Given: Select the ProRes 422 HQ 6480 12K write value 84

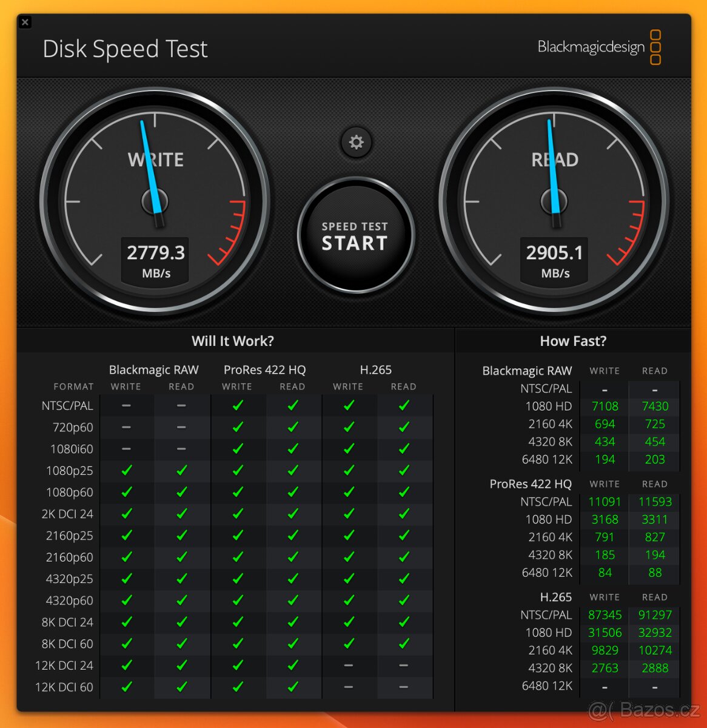Looking at the screenshot, I should (605, 573).
